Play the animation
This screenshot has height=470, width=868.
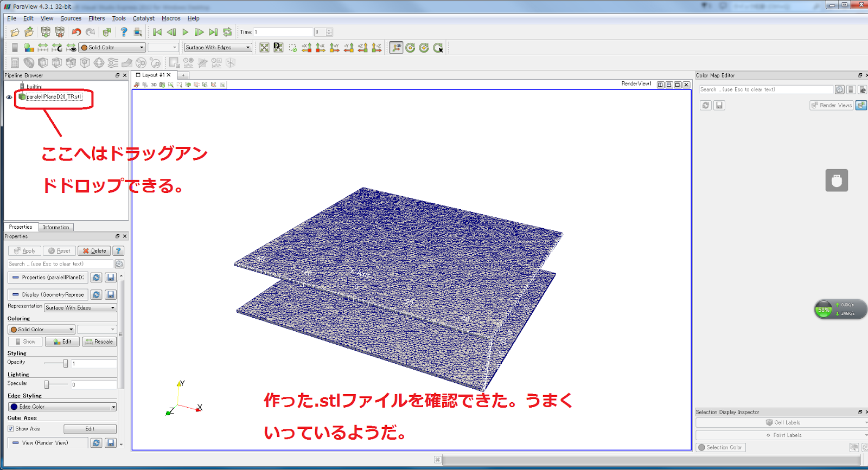pos(185,33)
